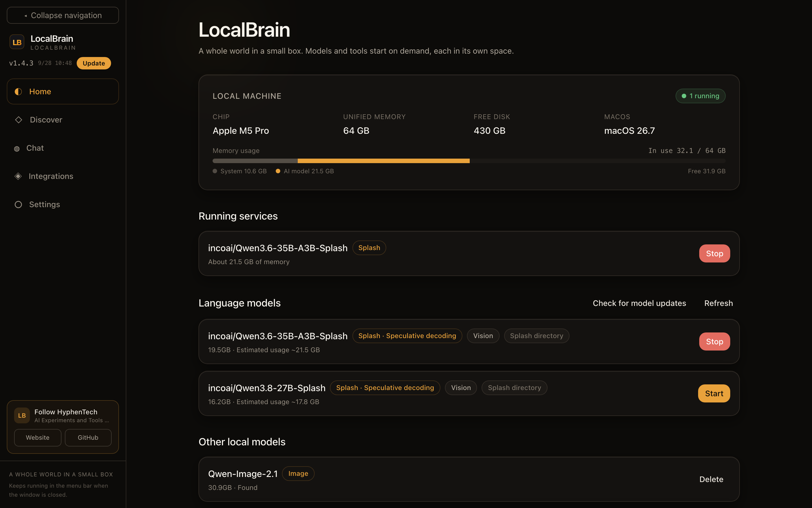Open Settings from the sidebar

coord(63,204)
